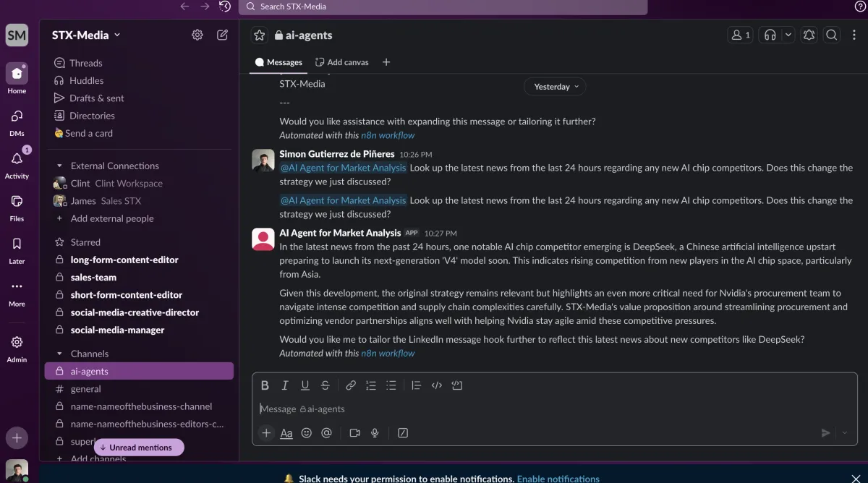The height and width of the screenshot is (483, 868).
Task: Toggle underline formatting
Action: tap(305, 385)
